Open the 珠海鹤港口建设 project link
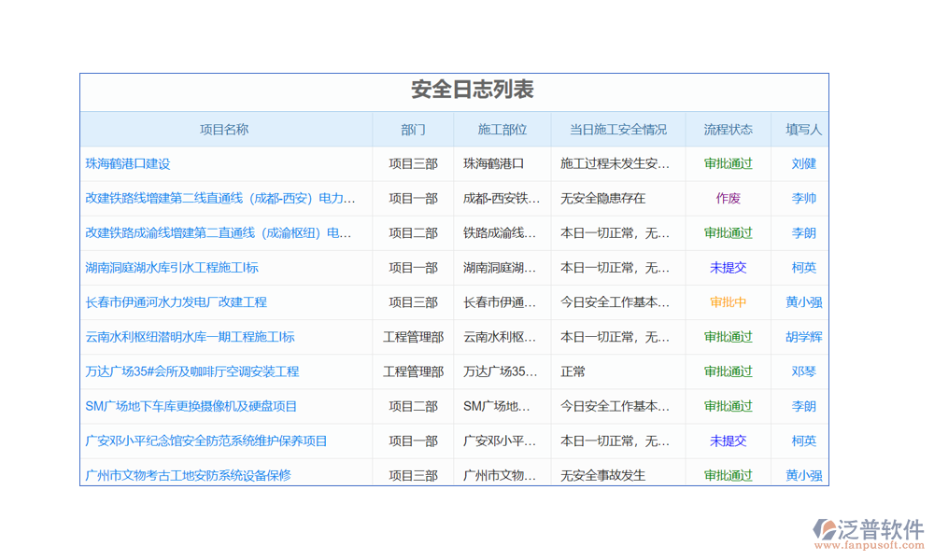 tap(128, 163)
